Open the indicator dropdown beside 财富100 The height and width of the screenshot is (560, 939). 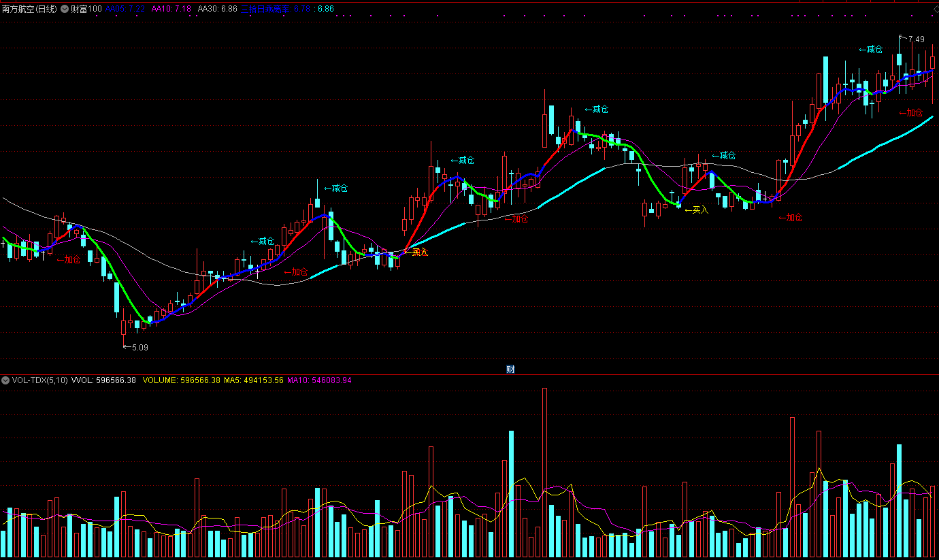65,9
